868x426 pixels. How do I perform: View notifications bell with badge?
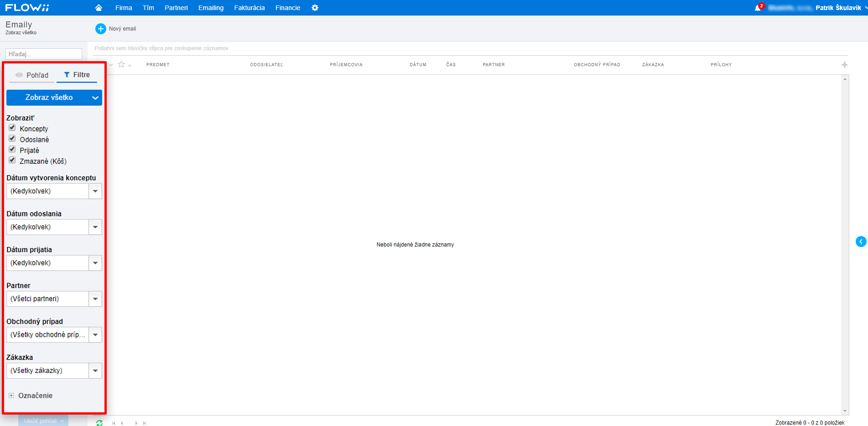(758, 8)
